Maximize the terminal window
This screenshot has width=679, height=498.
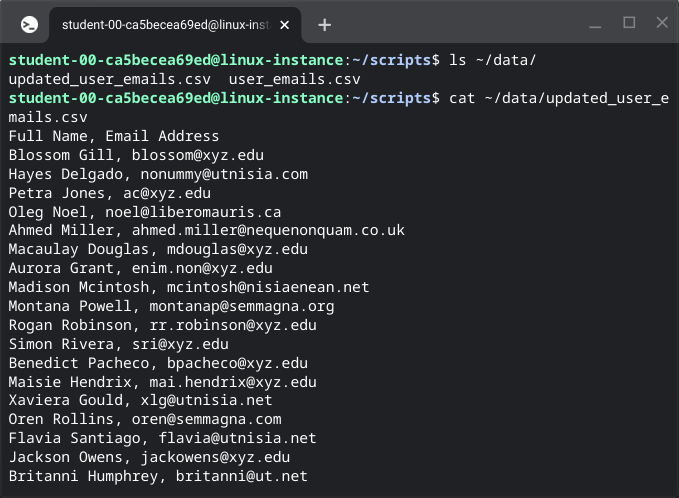(x=629, y=23)
